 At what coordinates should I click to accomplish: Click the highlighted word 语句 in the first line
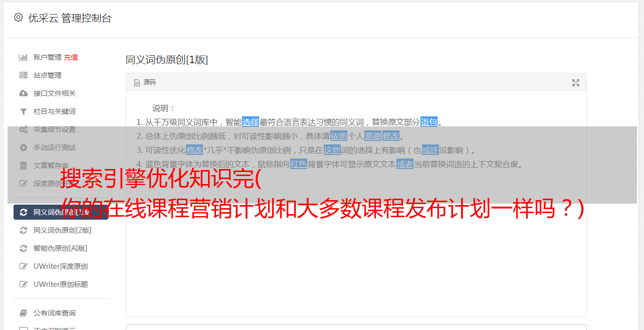(x=429, y=122)
